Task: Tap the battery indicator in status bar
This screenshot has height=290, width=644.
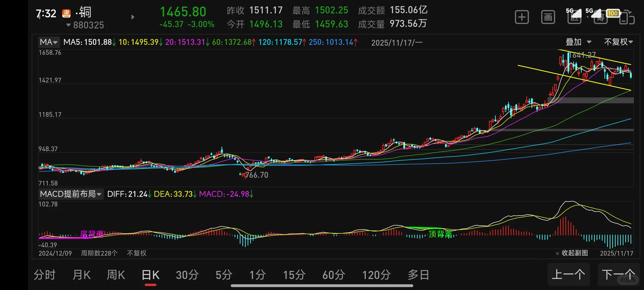Action: tap(613, 13)
